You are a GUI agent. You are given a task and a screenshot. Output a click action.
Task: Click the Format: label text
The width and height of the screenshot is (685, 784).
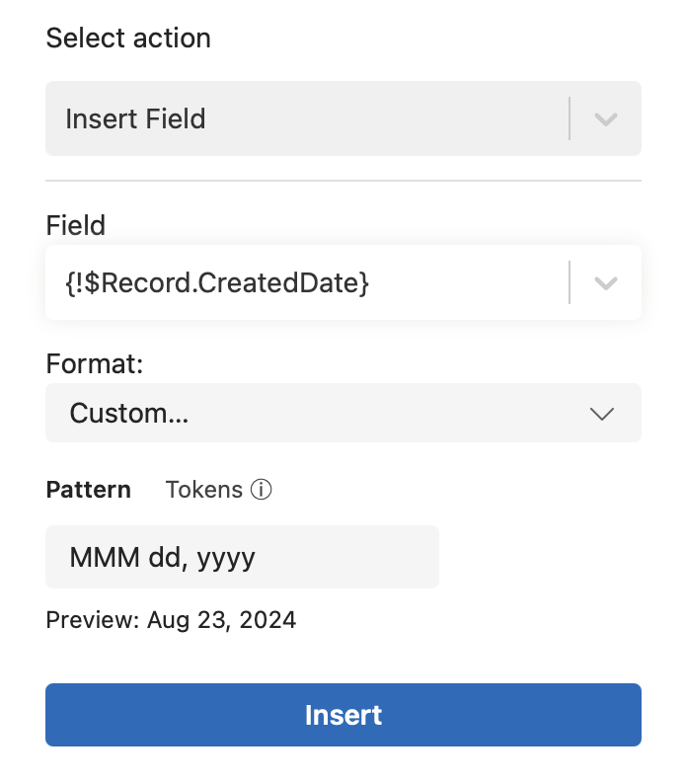tap(95, 363)
